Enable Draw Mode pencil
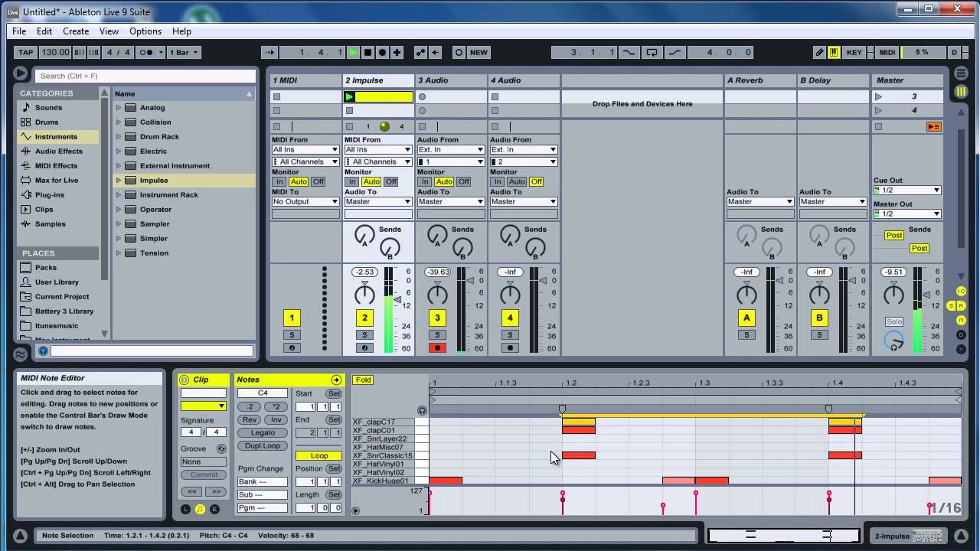 coord(819,52)
